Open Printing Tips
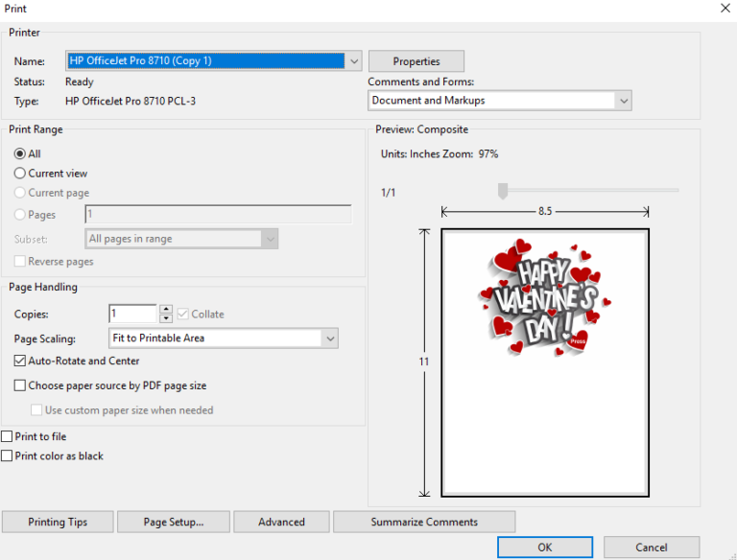Image resolution: width=737 pixels, height=560 pixels. coord(58,522)
